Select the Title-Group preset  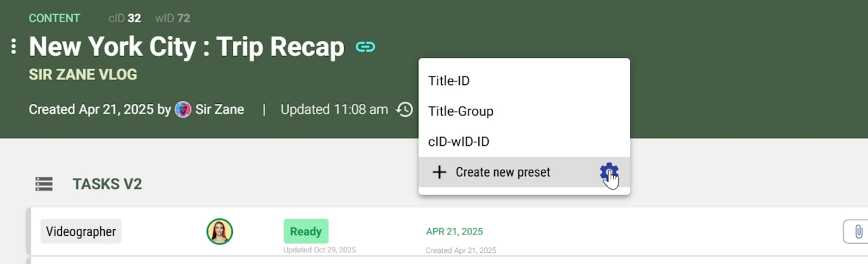(x=460, y=111)
